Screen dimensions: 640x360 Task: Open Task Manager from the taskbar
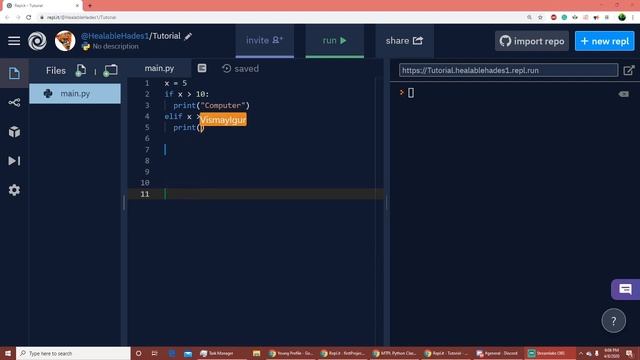[216, 353]
